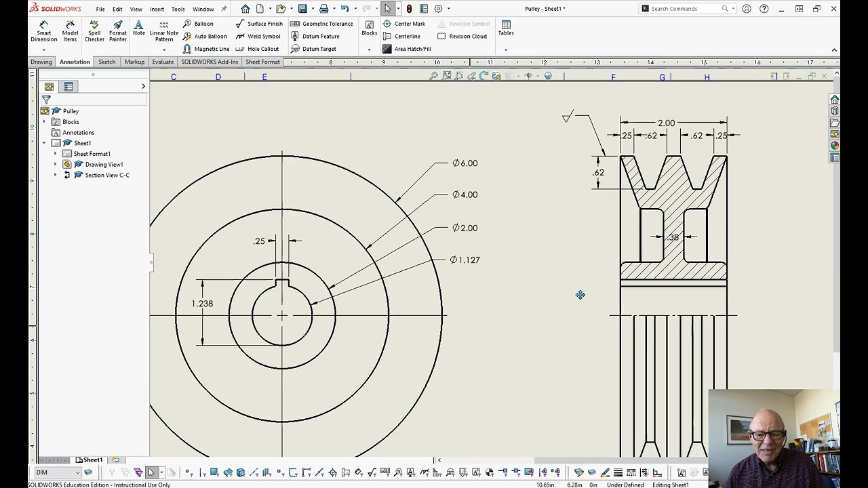Open the Model Items tool
The height and width of the screenshot is (488, 868).
coord(70,32)
